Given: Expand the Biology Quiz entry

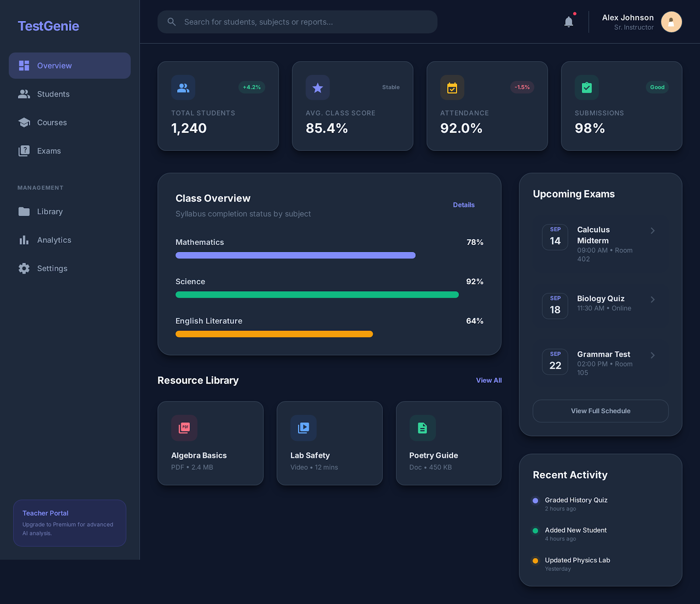Looking at the screenshot, I should [653, 300].
